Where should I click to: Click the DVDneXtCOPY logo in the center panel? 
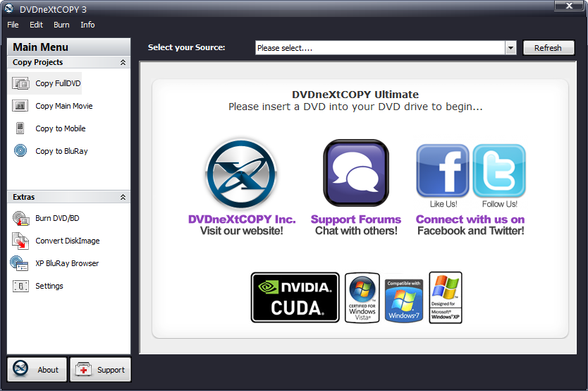[x=242, y=174]
